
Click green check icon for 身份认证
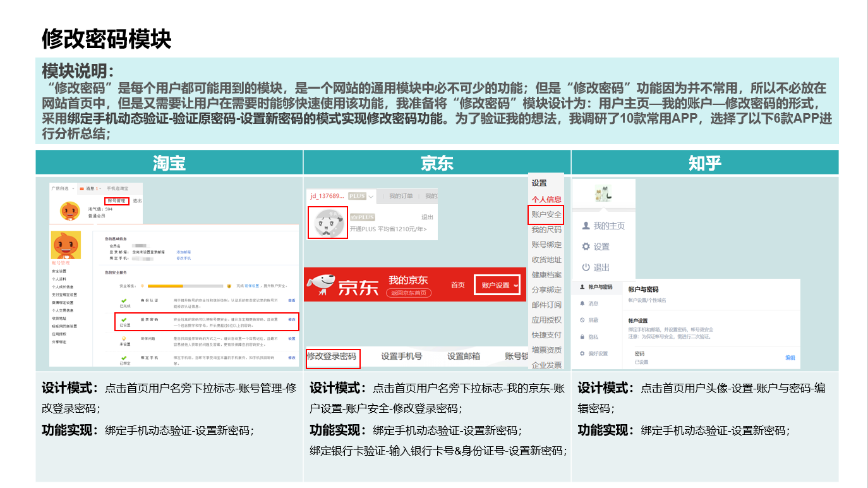(x=124, y=301)
